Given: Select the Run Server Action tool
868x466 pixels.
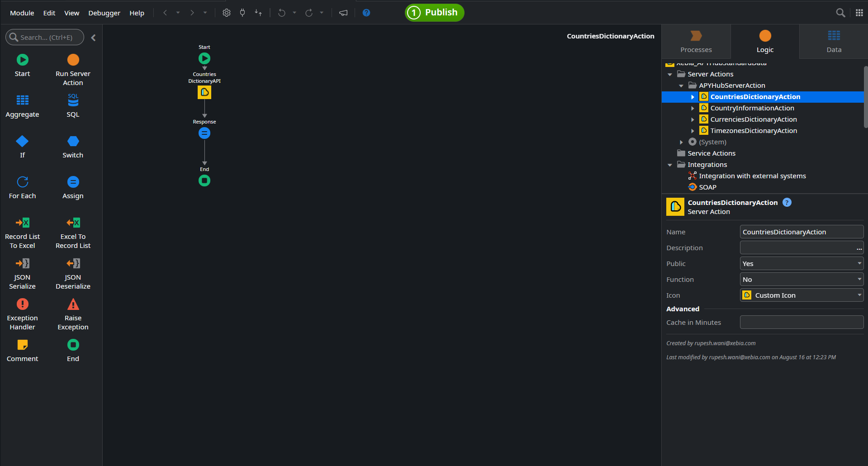Looking at the screenshot, I should [73, 70].
